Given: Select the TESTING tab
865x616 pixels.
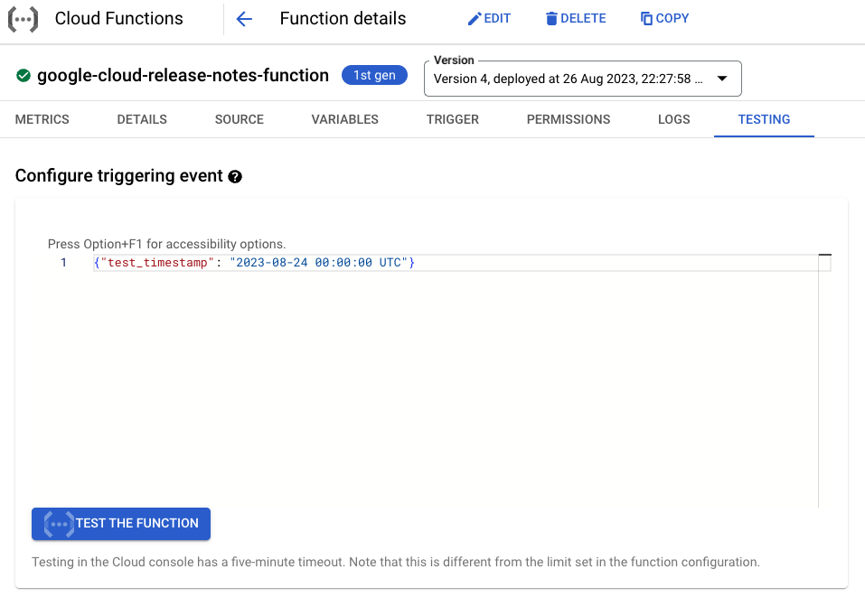Looking at the screenshot, I should tap(764, 119).
